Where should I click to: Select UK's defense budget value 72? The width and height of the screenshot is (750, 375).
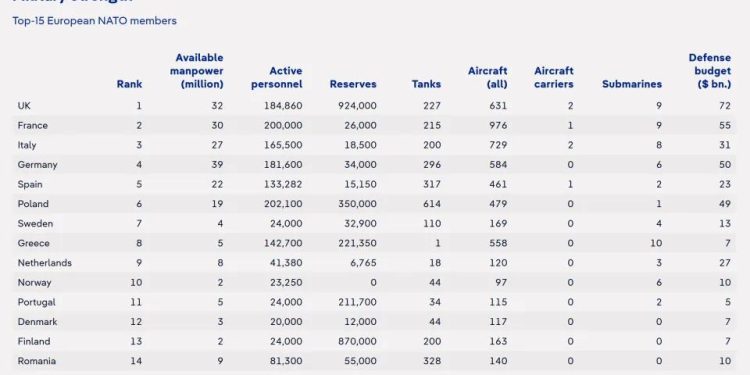pos(725,106)
